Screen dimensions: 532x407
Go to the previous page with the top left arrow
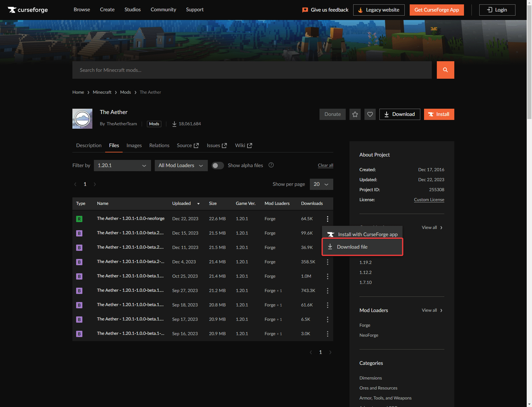point(75,184)
